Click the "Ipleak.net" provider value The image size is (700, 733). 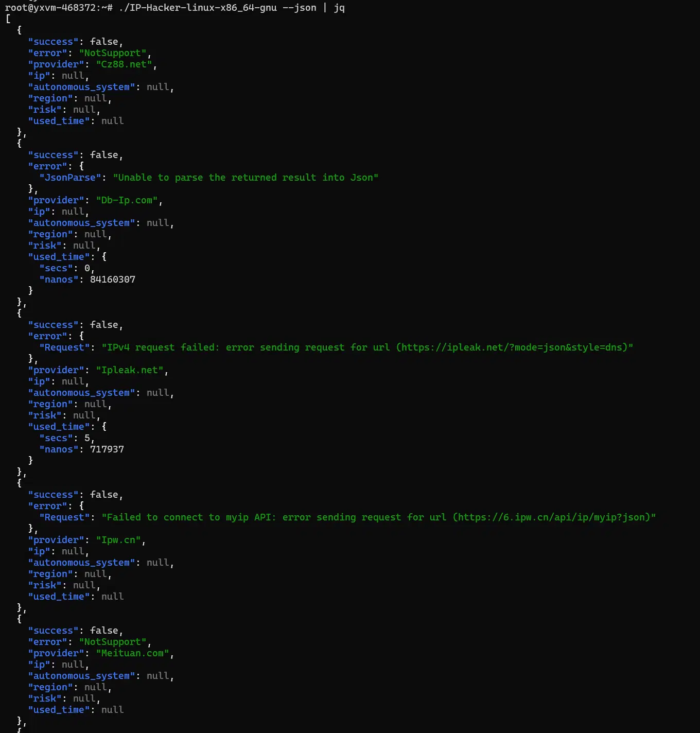click(x=130, y=370)
